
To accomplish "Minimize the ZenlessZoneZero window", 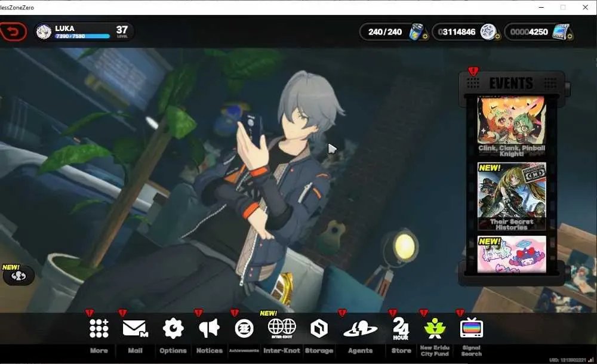I will click(x=541, y=7).
